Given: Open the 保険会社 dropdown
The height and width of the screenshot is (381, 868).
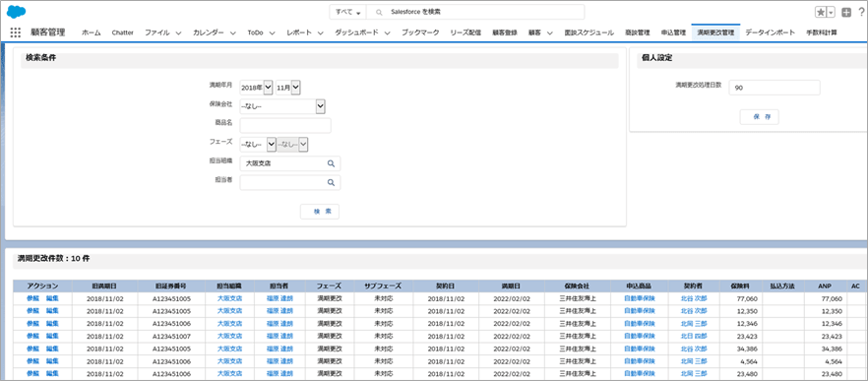Looking at the screenshot, I should coord(282,106).
